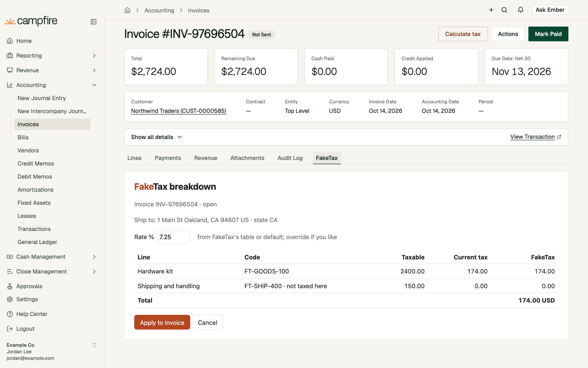Click the Help Center question icon
588x368 pixels.
point(10,314)
